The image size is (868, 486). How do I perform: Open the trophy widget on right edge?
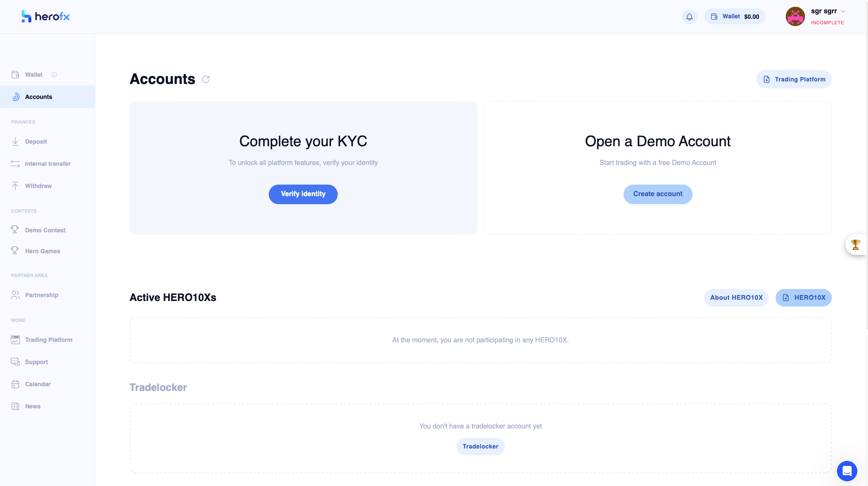[x=856, y=245]
